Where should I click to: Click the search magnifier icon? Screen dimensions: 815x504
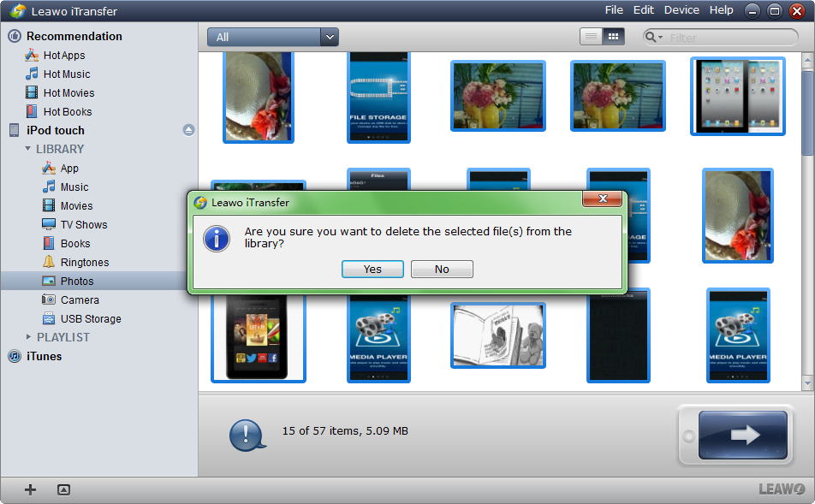pyautogui.click(x=650, y=37)
